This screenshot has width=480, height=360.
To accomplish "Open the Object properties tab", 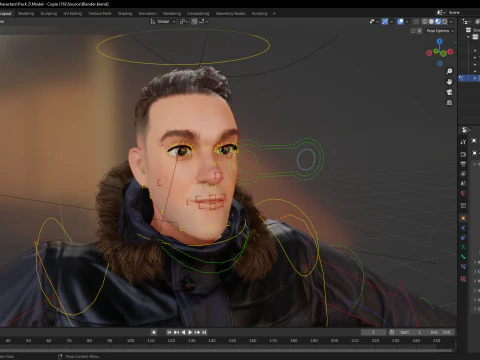I will pos(463,218).
